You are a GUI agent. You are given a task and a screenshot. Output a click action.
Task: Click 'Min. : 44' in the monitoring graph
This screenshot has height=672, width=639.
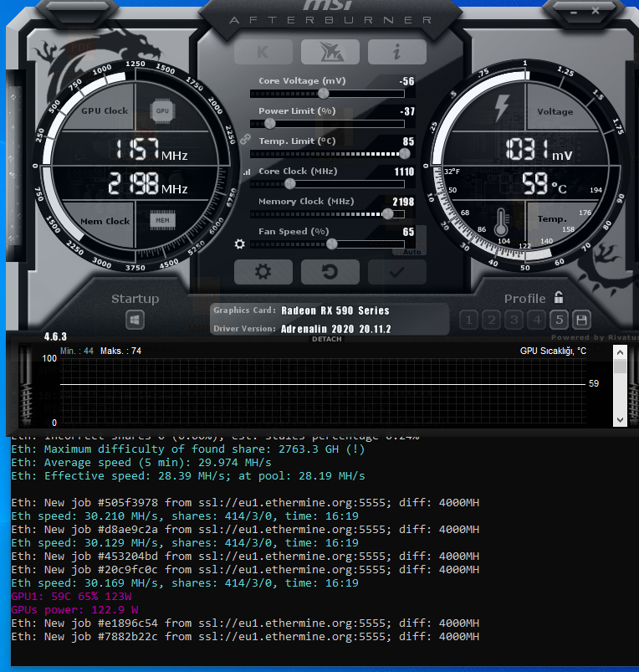point(77,351)
